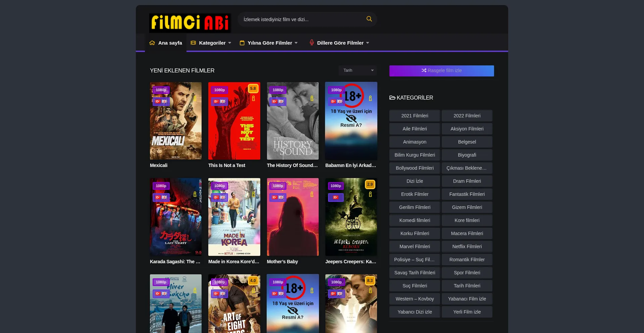Open Marvel Filmleri category
644x333 pixels.
tap(415, 246)
